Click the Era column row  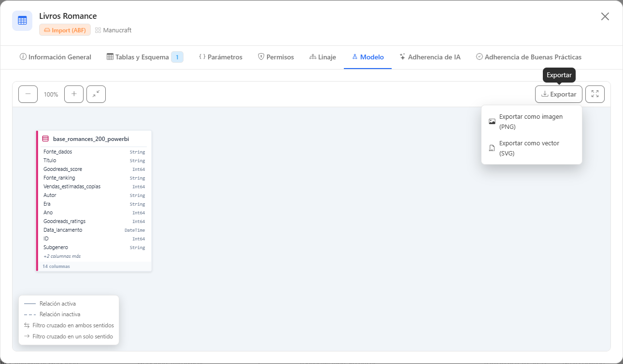click(94, 204)
